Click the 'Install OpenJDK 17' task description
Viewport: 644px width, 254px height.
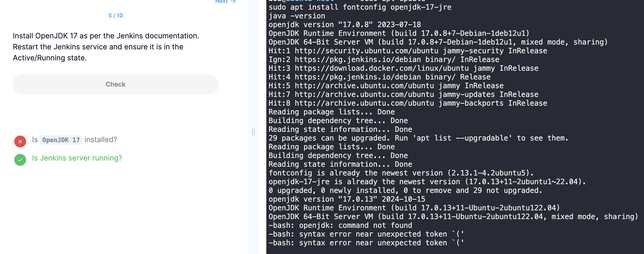106,36
